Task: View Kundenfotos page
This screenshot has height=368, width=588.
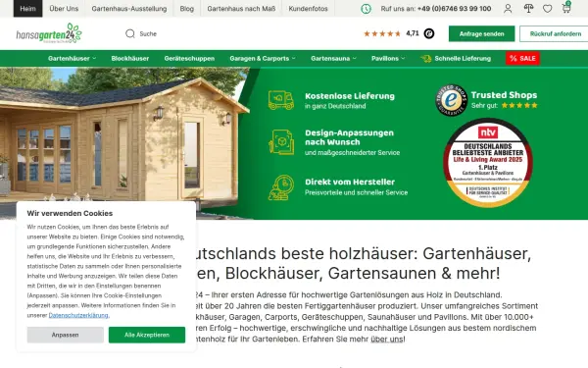Action: 308,8
